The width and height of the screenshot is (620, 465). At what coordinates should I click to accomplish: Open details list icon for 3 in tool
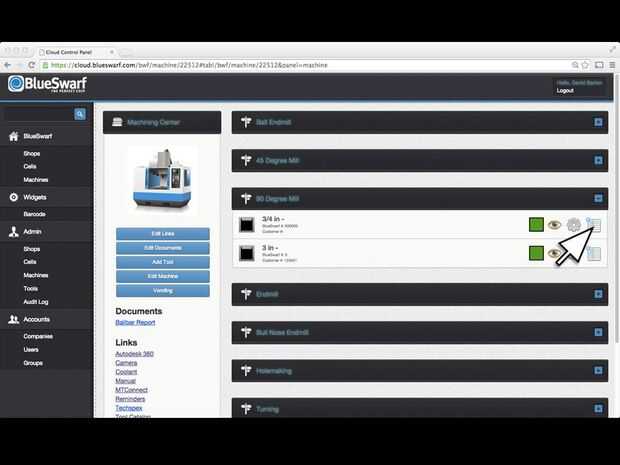click(x=594, y=253)
